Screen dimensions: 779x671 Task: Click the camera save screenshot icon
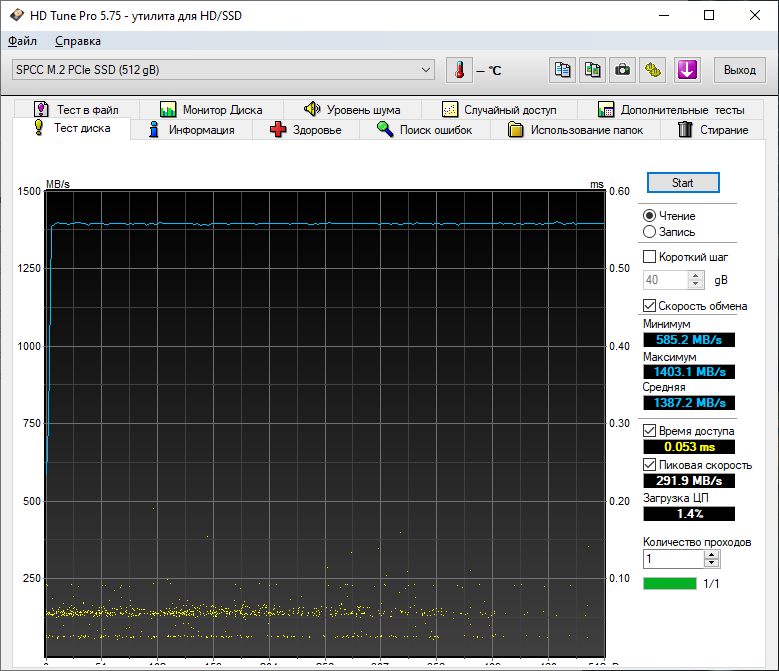coord(623,70)
